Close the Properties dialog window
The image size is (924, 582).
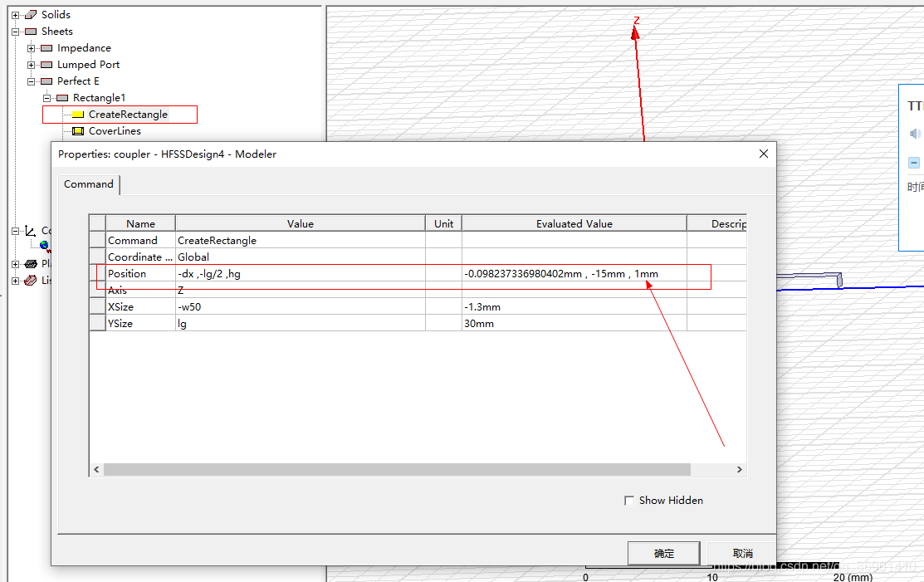(x=764, y=154)
